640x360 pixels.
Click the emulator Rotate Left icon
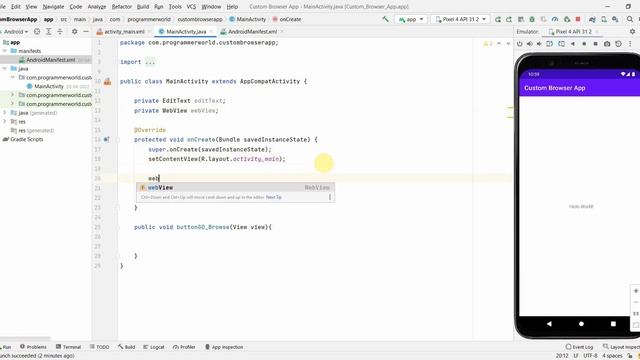550,44
